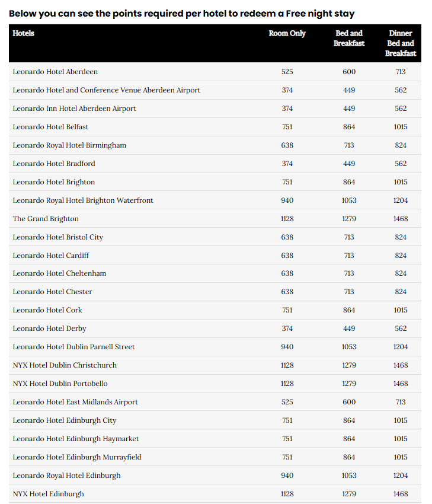Image resolution: width=432 pixels, height=504 pixels.
Task: Click The Grand Brighton hotel name
Action: pyautogui.click(x=46, y=219)
